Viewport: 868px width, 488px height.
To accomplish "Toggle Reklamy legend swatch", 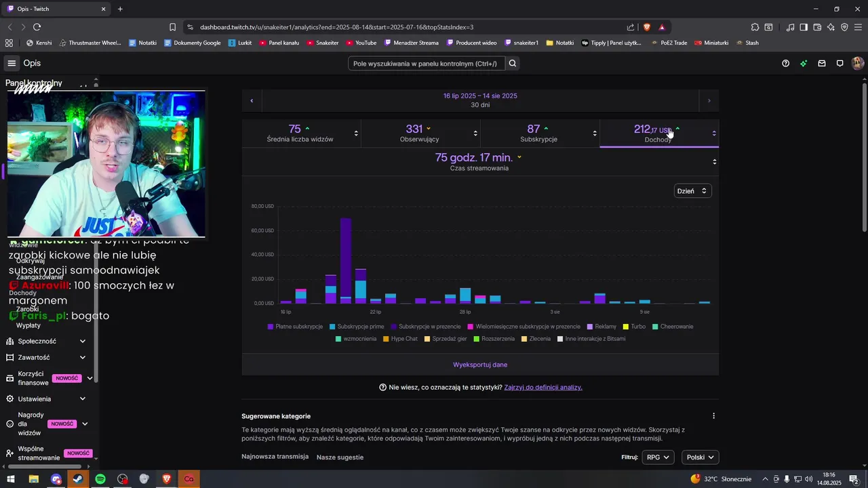I will tap(590, 327).
